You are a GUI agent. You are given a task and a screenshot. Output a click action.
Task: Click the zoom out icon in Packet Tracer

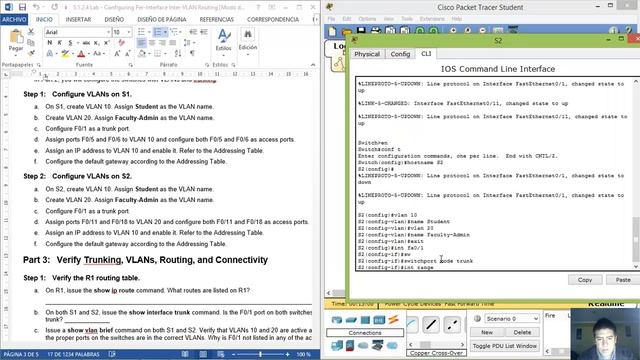[482, 31]
